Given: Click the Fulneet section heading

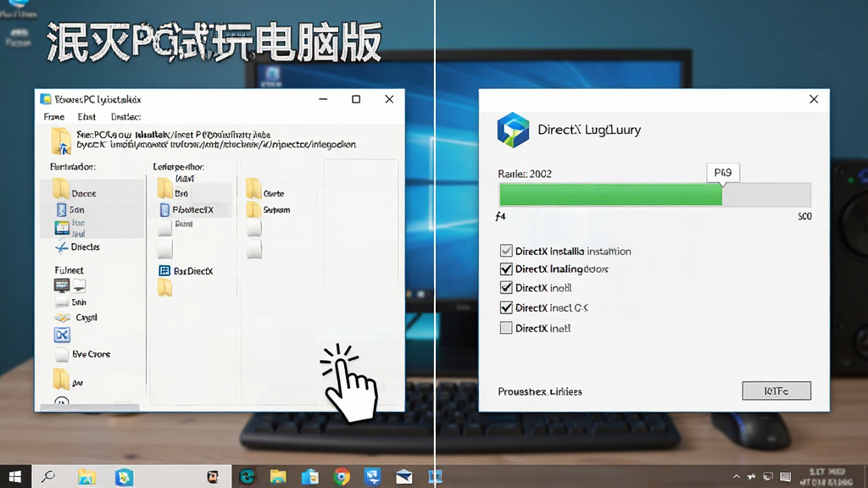Looking at the screenshot, I should coord(69,270).
